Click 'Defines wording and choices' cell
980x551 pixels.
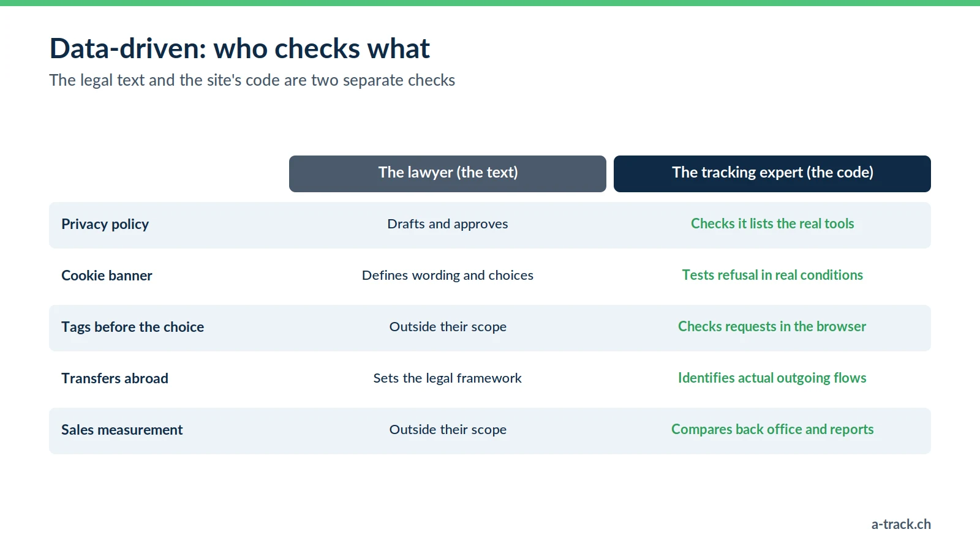pos(448,275)
